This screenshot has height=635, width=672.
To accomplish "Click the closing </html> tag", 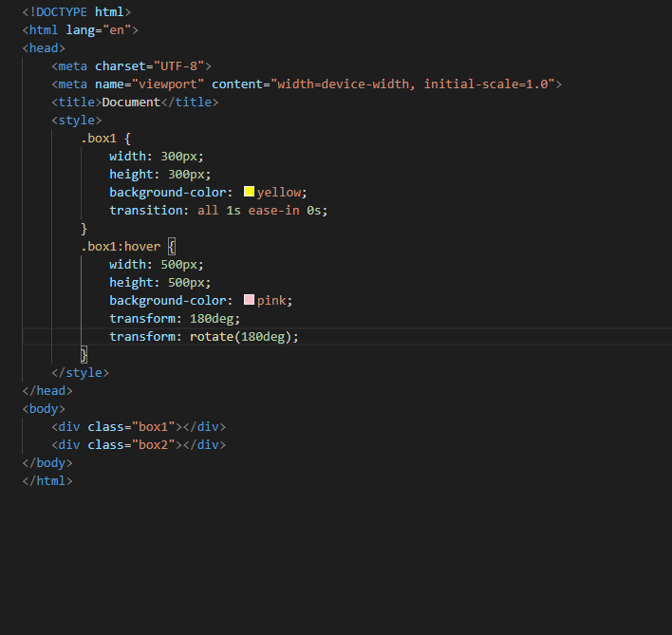I will 47,480.
